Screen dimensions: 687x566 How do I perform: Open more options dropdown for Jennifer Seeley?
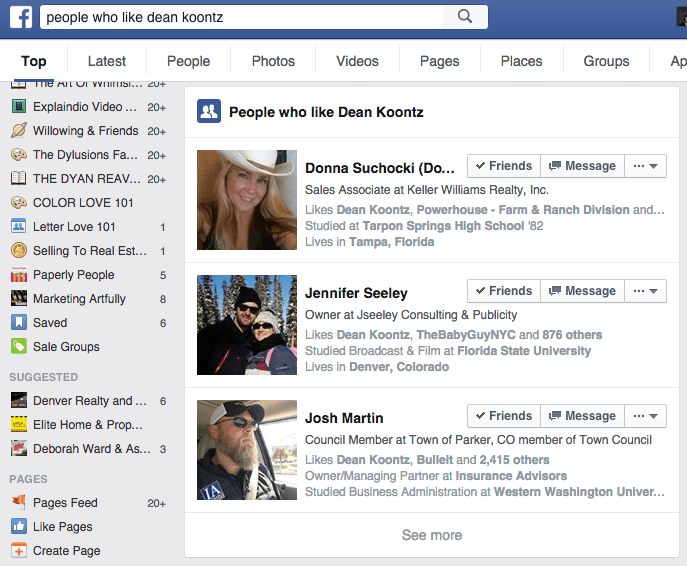coord(645,291)
